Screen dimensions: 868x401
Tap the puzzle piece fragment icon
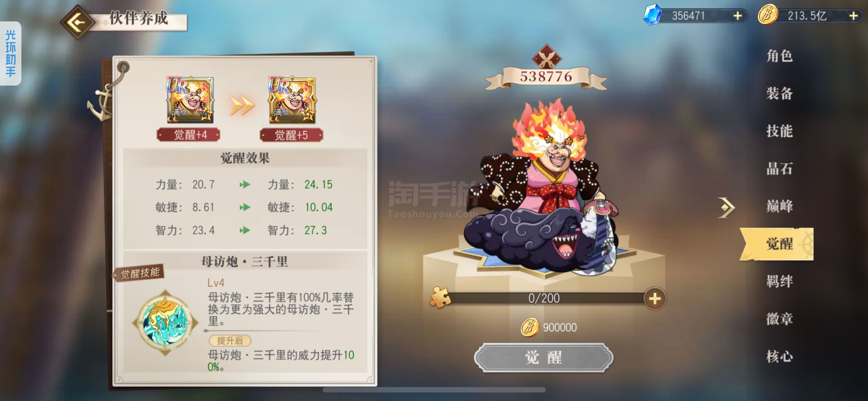440,297
